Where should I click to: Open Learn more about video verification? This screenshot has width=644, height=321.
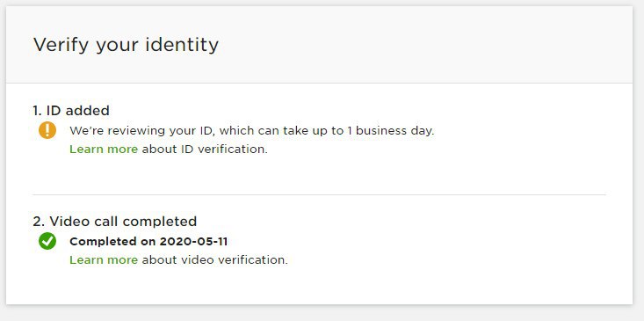104,259
